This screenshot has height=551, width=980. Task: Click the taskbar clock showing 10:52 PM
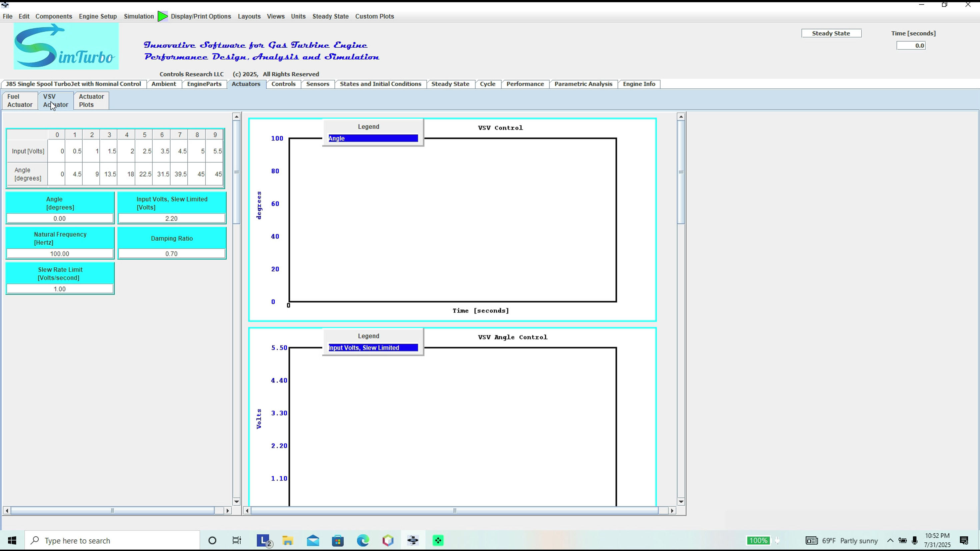pos(937,540)
